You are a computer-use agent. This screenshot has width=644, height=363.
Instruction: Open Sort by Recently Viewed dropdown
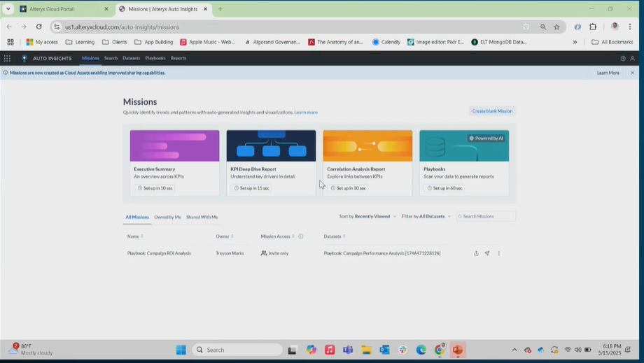367,216
